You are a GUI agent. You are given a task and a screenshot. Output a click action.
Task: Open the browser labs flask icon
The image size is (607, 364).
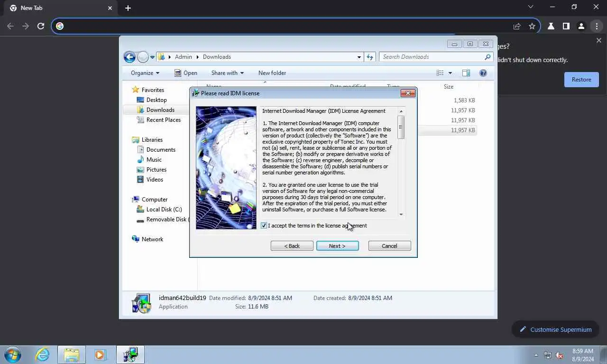551,26
